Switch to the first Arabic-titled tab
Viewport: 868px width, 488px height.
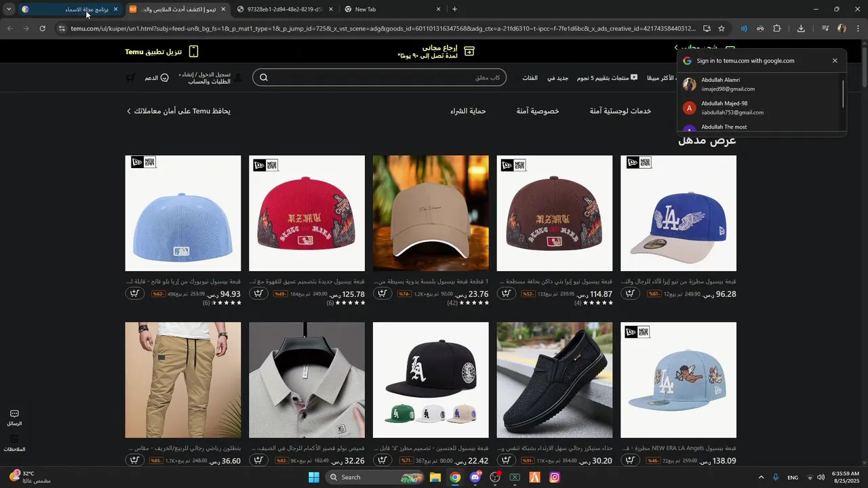71,9
